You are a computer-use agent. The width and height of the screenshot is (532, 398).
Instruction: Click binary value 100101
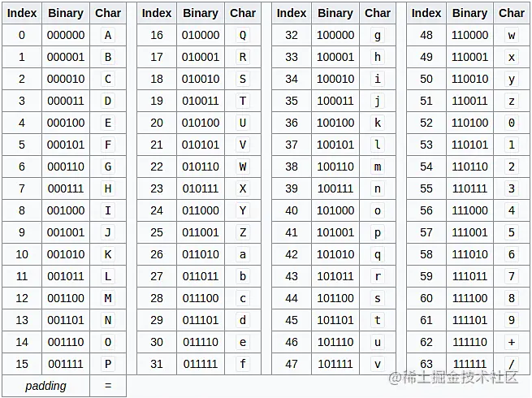(335, 145)
